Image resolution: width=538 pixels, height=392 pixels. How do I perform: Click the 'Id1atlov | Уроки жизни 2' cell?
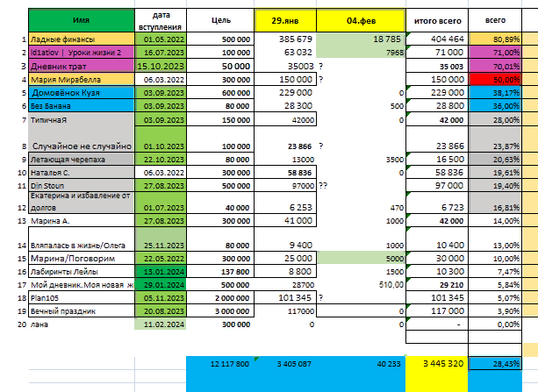tap(82, 52)
